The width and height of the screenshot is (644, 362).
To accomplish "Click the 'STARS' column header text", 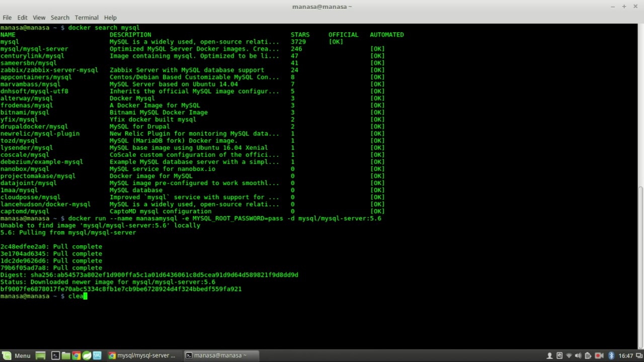I will pyautogui.click(x=300, y=35).
